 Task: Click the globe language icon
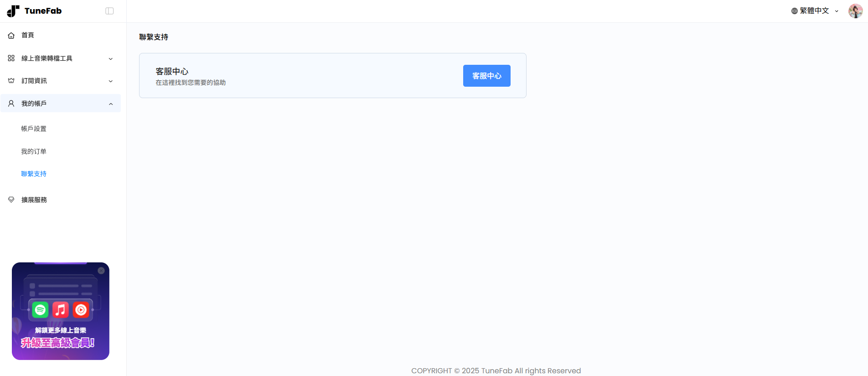(795, 11)
